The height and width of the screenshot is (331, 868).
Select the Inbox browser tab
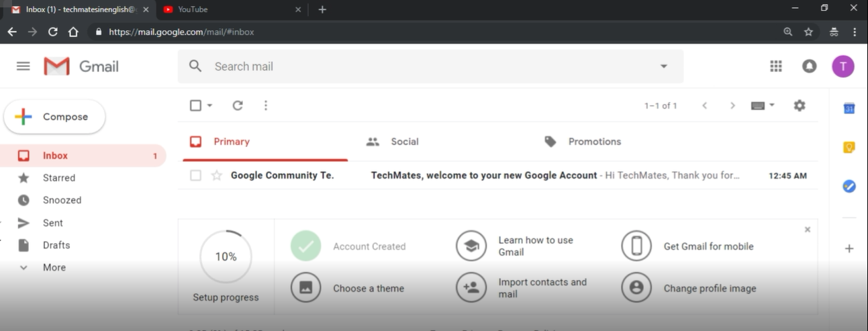pos(79,9)
